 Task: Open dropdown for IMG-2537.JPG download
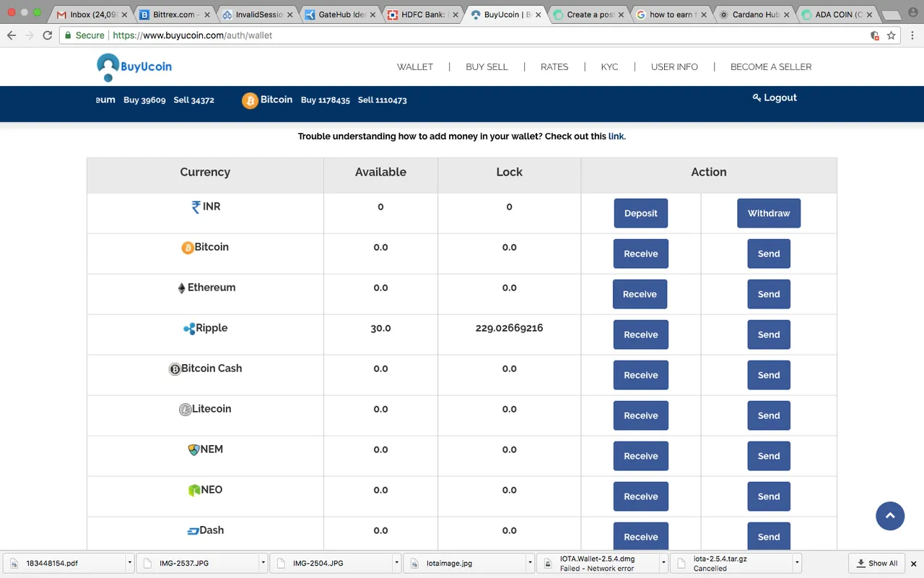pos(263,563)
